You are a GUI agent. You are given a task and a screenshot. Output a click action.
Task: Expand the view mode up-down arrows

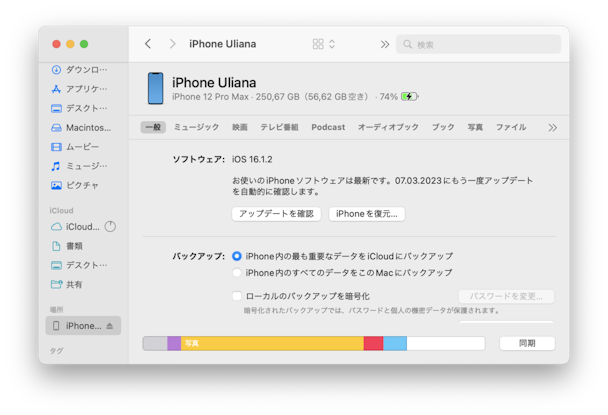[332, 44]
